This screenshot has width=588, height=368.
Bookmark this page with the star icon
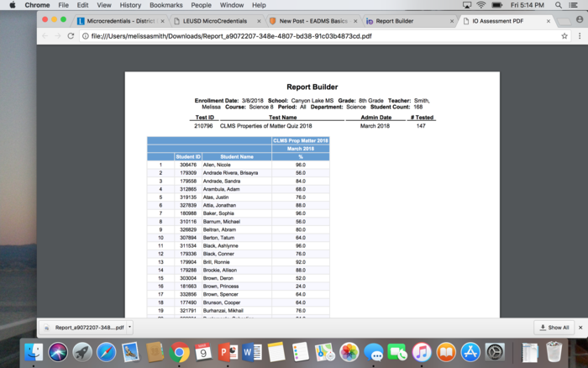(x=564, y=36)
